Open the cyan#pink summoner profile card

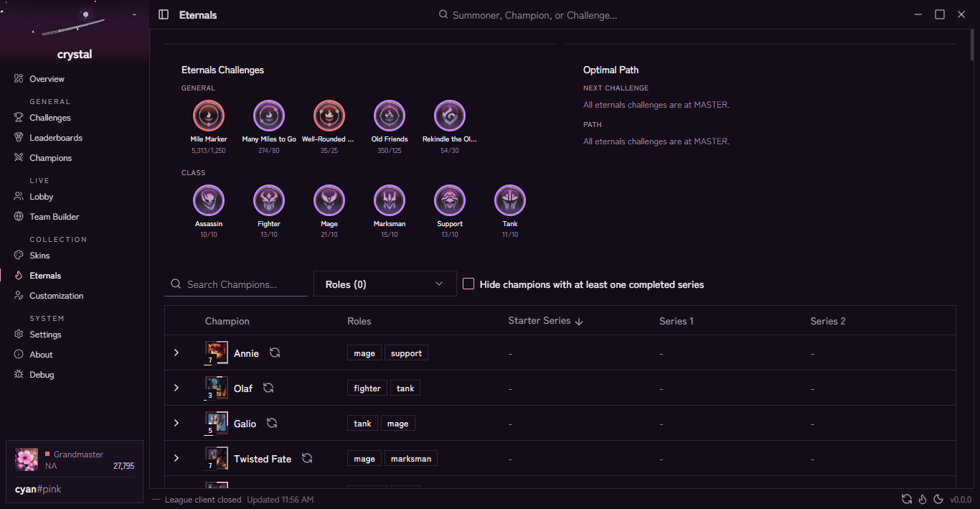[75, 471]
